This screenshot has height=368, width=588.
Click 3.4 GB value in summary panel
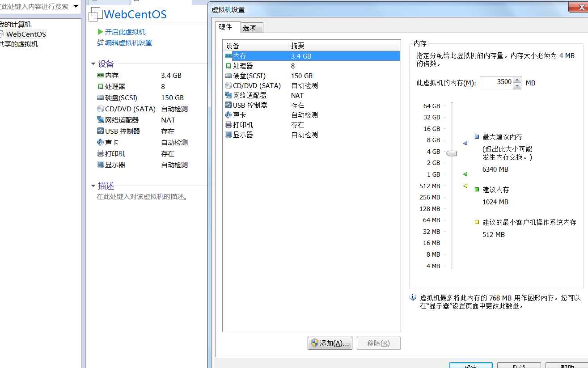(x=171, y=76)
